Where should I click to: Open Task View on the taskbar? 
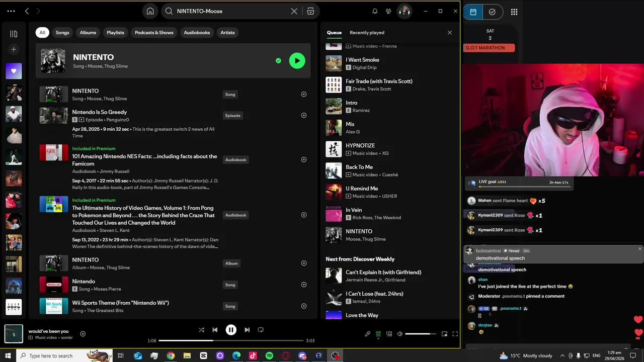pos(121,355)
